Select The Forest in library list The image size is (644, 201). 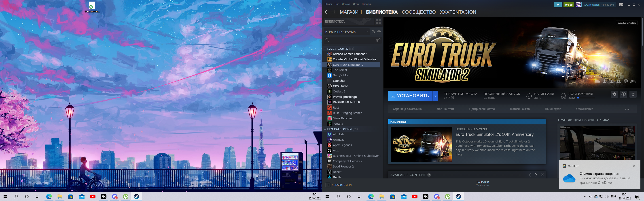click(x=351, y=70)
